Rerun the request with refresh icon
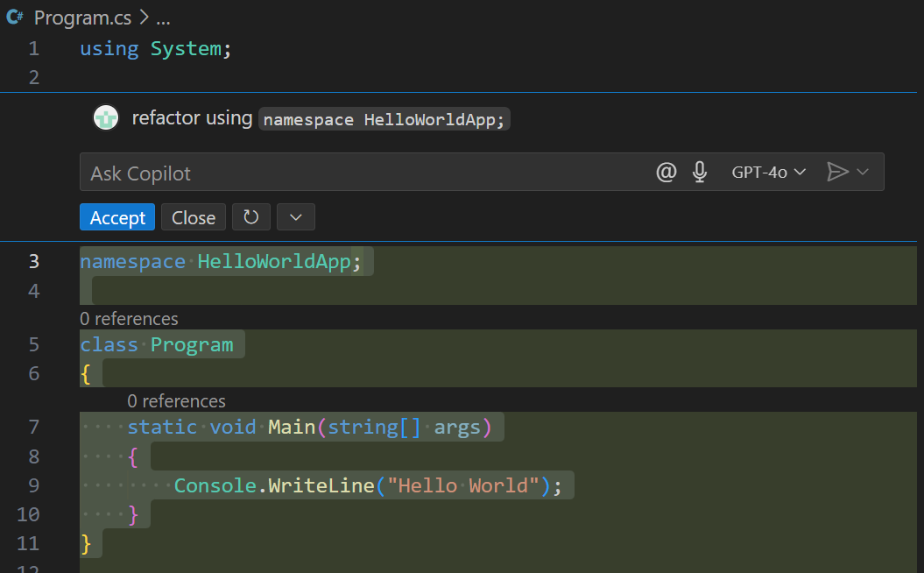This screenshot has height=573, width=924. pos(251,217)
